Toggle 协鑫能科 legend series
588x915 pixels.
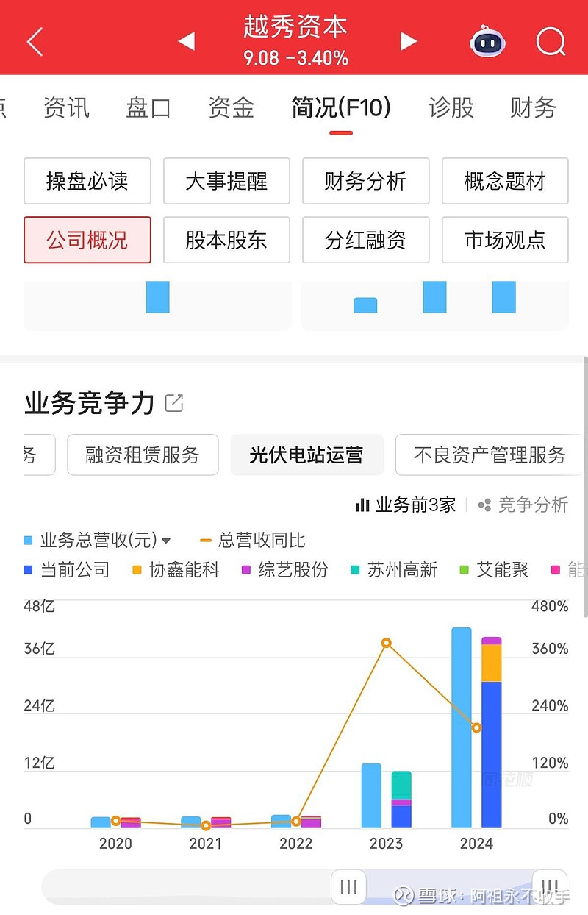[x=176, y=569]
